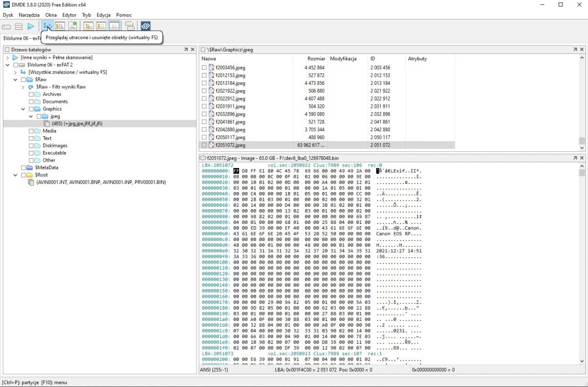Image resolution: width=588 pixels, height=387 pixels.
Task: Tick the checkbox for f2041861.jpeg
Action: click(204, 121)
